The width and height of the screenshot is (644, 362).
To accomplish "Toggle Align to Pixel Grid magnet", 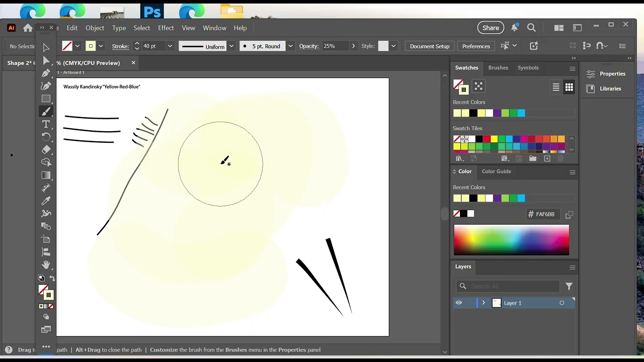I will pyautogui.click(x=600, y=46).
